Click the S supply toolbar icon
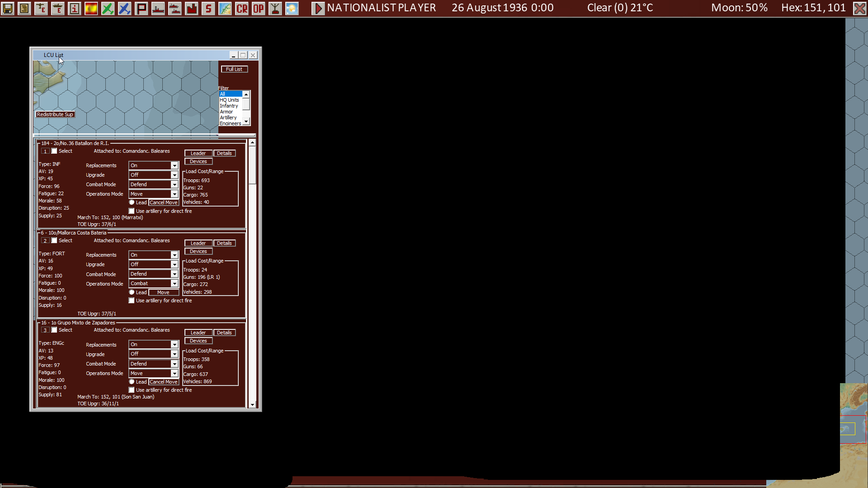 pos(208,8)
